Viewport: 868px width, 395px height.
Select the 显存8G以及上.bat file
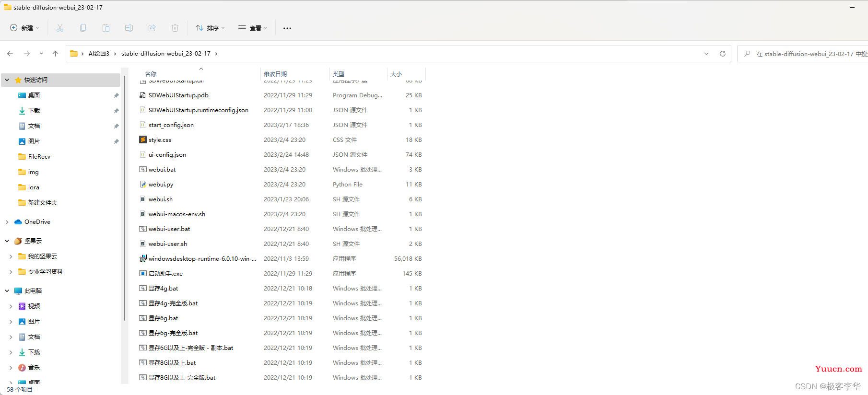(x=172, y=362)
